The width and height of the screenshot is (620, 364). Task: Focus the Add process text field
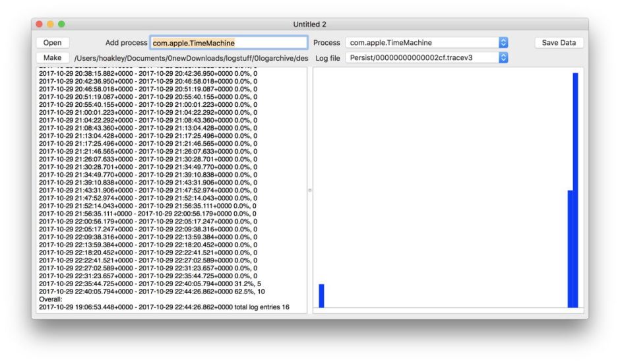coord(228,43)
